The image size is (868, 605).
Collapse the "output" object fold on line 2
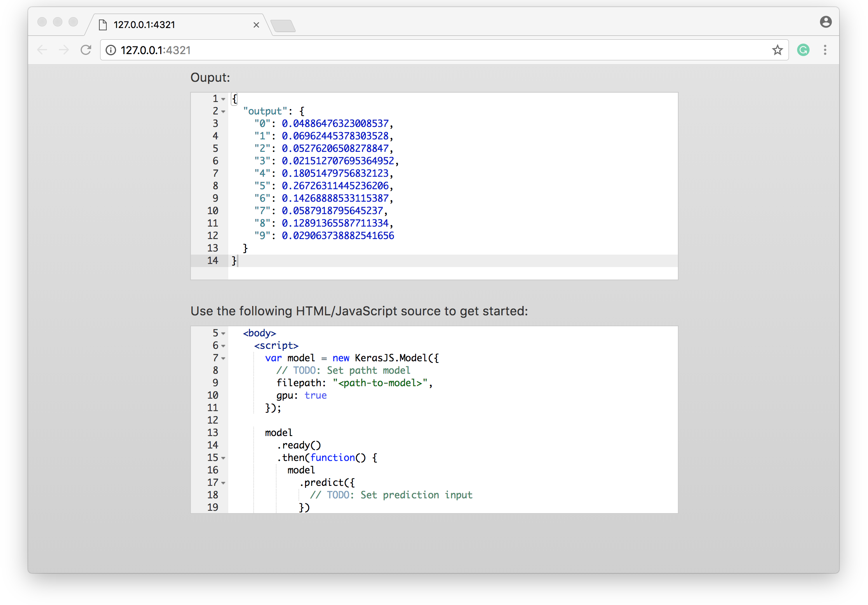tap(223, 112)
